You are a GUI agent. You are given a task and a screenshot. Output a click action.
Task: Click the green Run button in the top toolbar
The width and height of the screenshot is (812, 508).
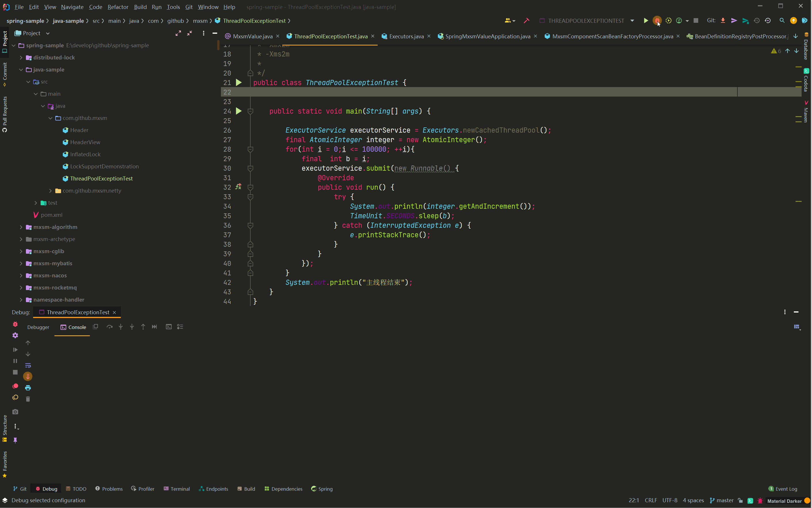tap(646, 20)
